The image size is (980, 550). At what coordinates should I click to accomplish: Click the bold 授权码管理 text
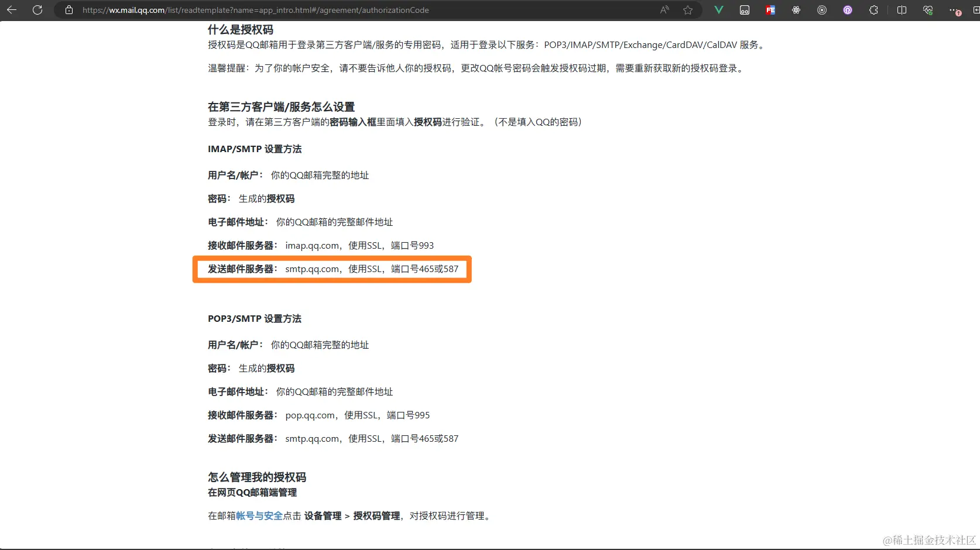click(376, 515)
